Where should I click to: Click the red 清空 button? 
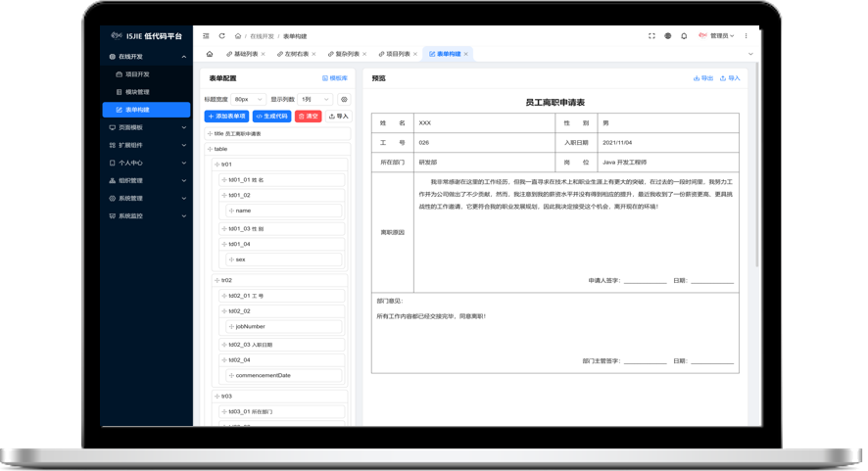click(x=309, y=117)
